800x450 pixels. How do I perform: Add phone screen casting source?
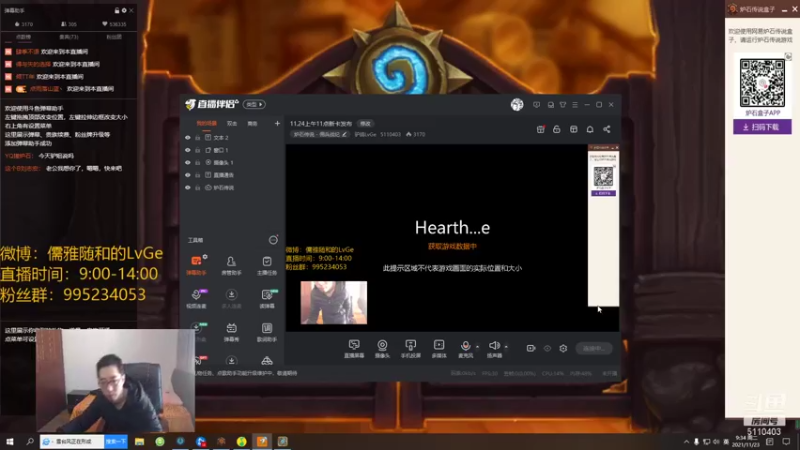coord(410,348)
